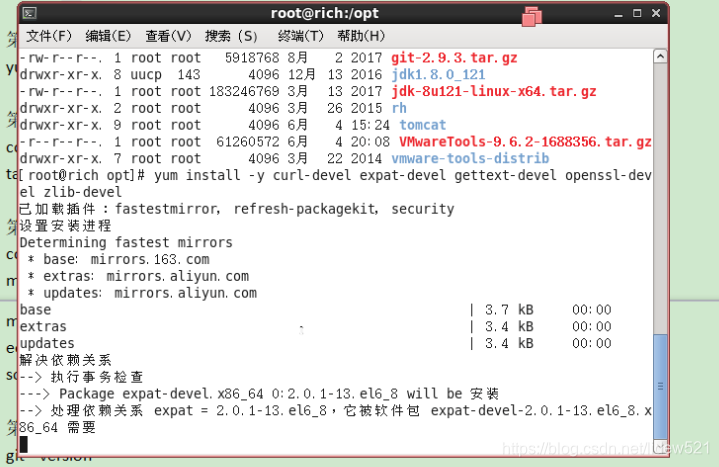Click the window title root@rich:/opt
Screen dimensions: 719x467
[325, 13]
